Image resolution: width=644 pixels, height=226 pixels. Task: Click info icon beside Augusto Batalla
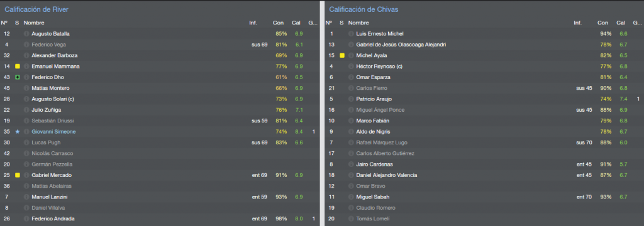[x=26, y=34]
